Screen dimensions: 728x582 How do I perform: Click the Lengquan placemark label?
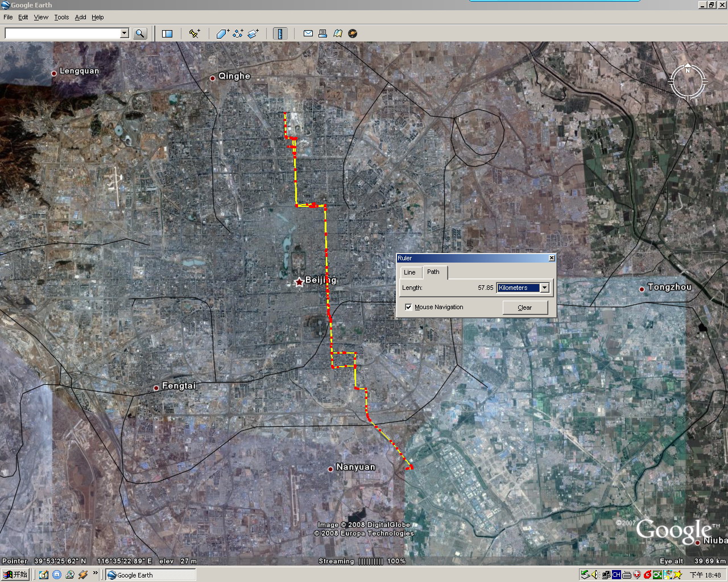pyautogui.click(x=79, y=70)
